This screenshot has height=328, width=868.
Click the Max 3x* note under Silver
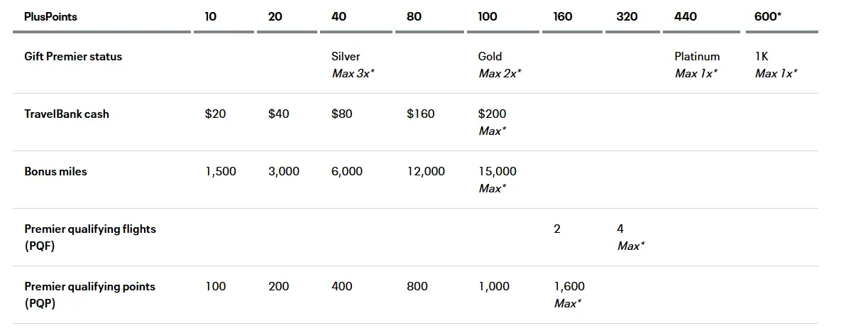353,73
